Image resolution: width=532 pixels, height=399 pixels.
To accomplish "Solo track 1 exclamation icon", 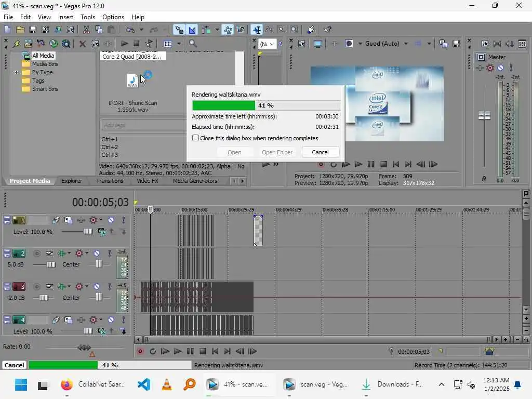I will tap(124, 220).
